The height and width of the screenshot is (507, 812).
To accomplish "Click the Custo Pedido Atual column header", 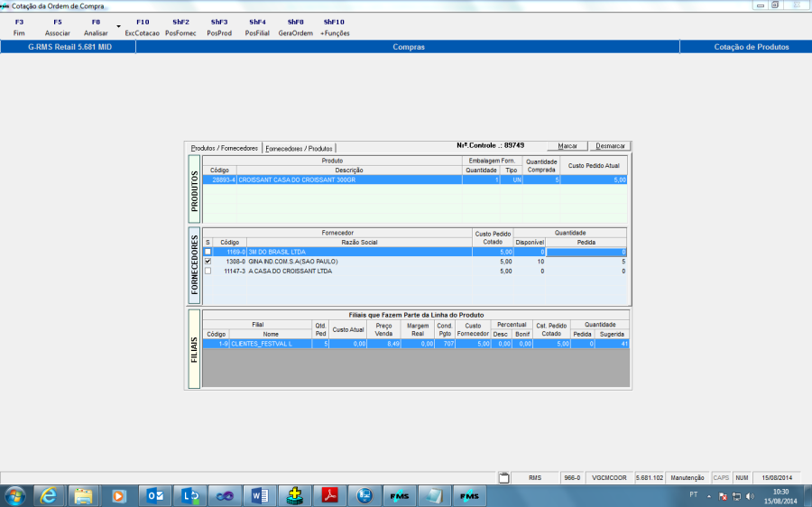I will [x=594, y=166].
